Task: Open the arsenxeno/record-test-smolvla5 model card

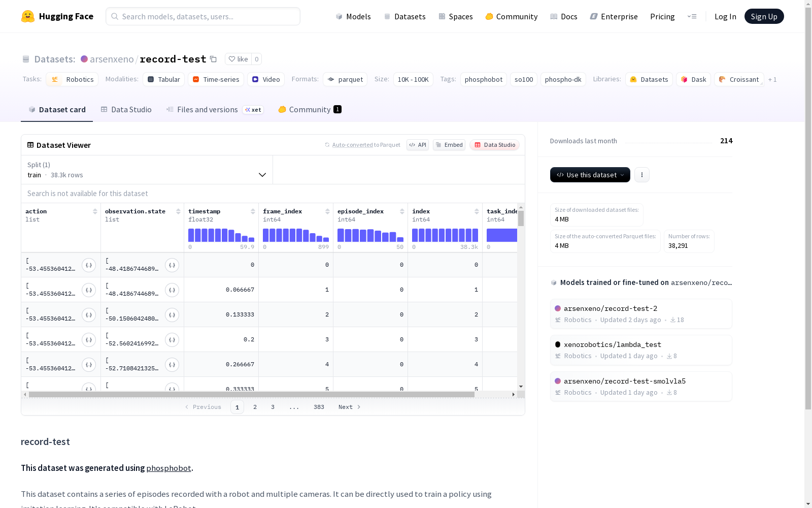Action: click(x=641, y=387)
